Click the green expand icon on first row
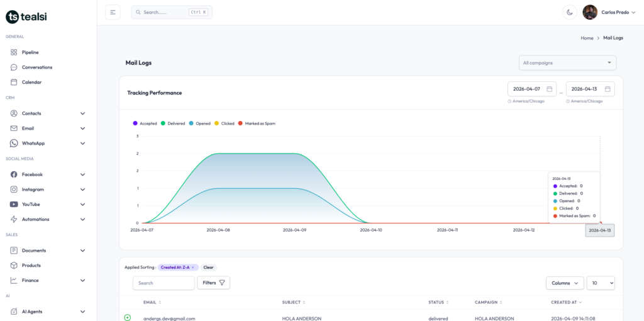Screen dimensions: 644x321 coord(128,318)
